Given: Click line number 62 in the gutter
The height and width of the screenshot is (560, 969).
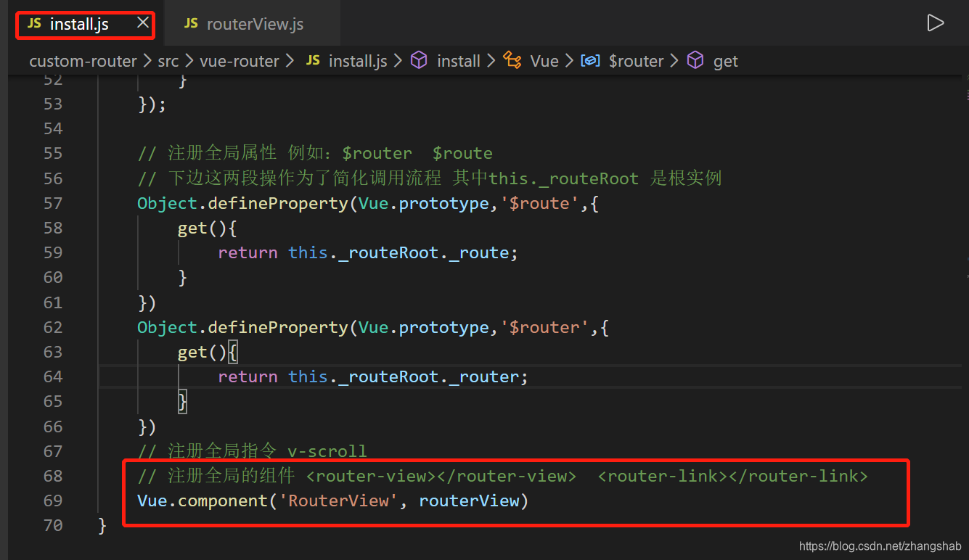Looking at the screenshot, I should [x=53, y=327].
